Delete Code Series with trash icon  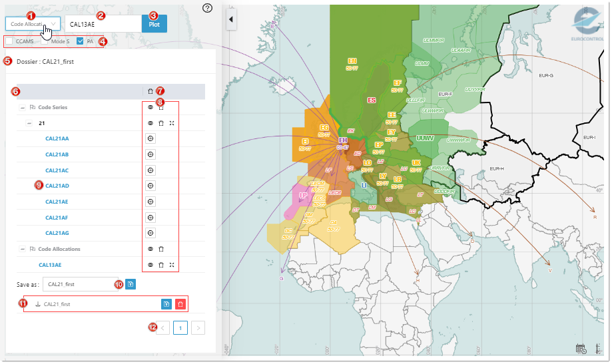(x=161, y=107)
